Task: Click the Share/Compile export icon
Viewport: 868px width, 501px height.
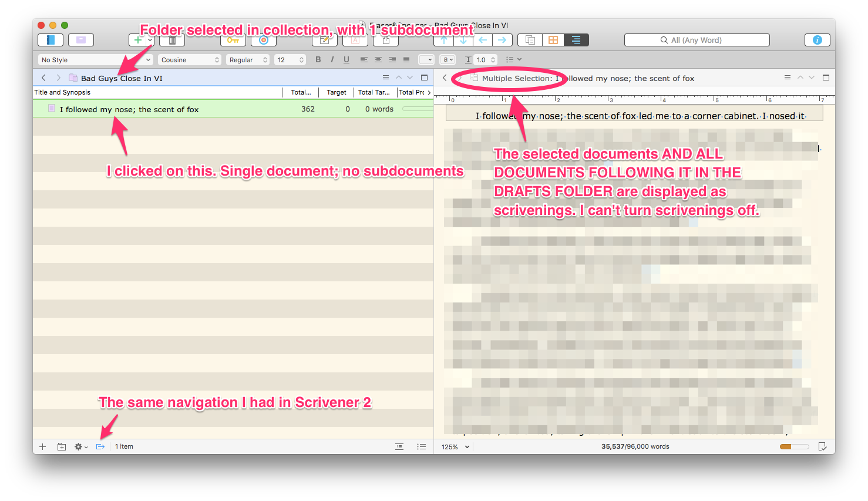Action: point(386,40)
